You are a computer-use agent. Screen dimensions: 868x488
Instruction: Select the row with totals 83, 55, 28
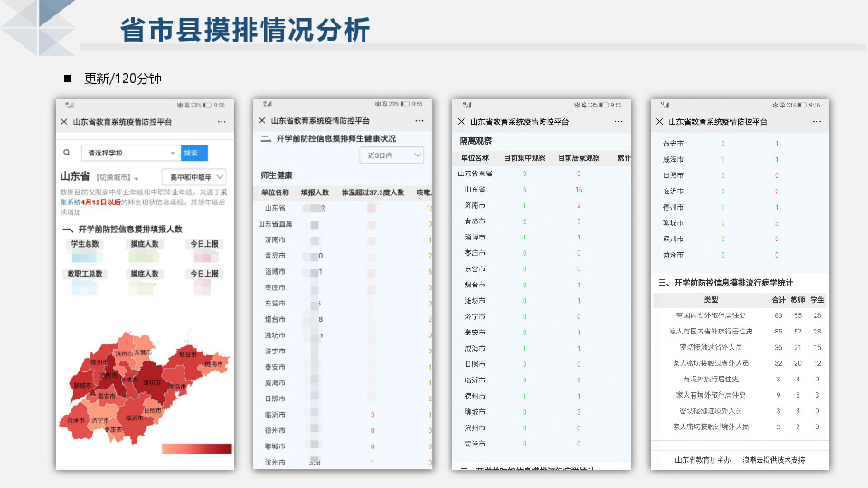[741, 315]
